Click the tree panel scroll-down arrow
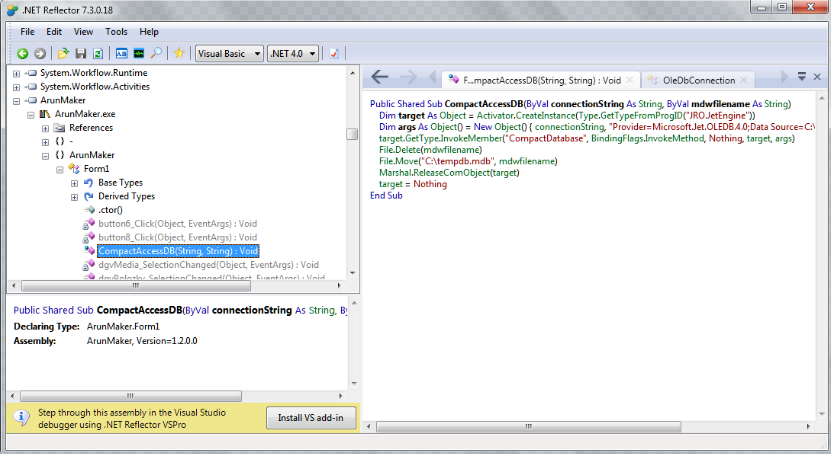The image size is (831, 454). tap(353, 273)
